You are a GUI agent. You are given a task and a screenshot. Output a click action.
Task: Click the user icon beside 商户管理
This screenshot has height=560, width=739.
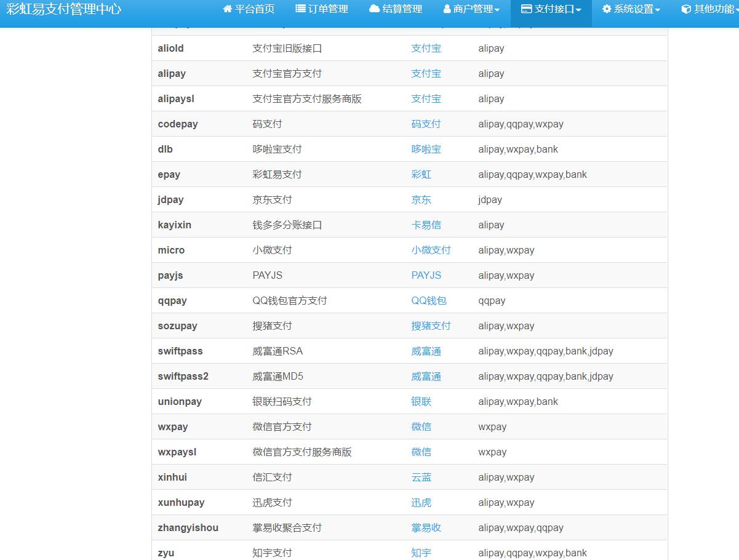(447, 9)
